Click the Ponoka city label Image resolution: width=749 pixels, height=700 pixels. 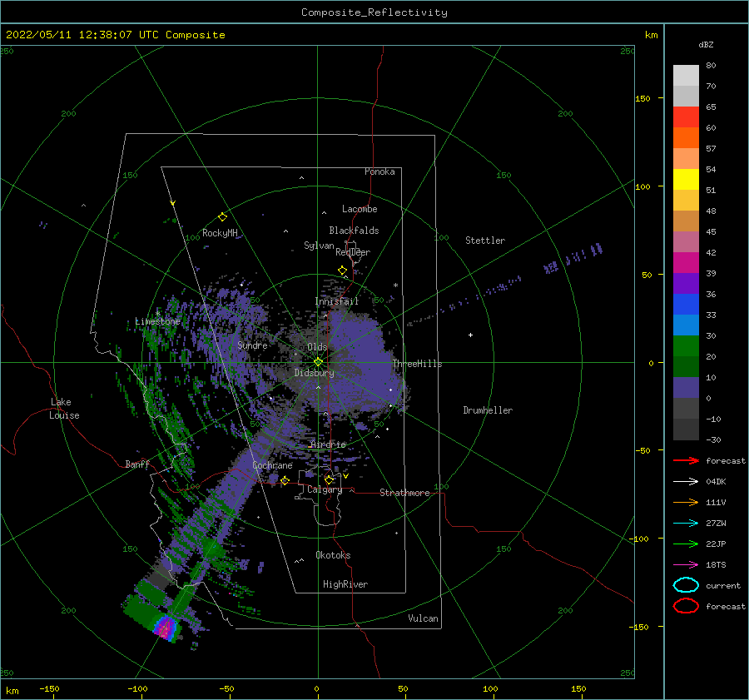(x=379, y=171)
